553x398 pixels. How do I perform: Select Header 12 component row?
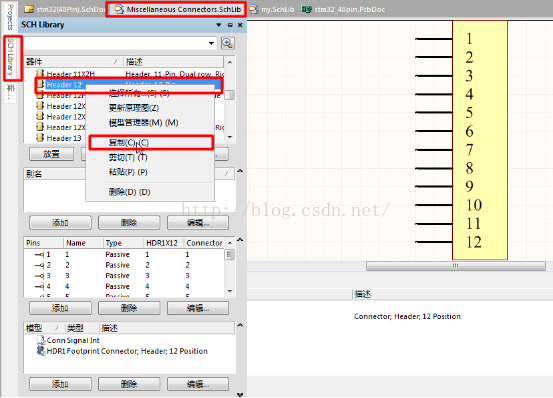pos(129,85)
